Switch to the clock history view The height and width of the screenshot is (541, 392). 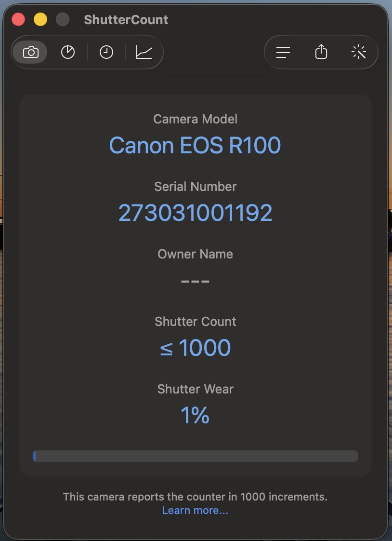point(106,52)
